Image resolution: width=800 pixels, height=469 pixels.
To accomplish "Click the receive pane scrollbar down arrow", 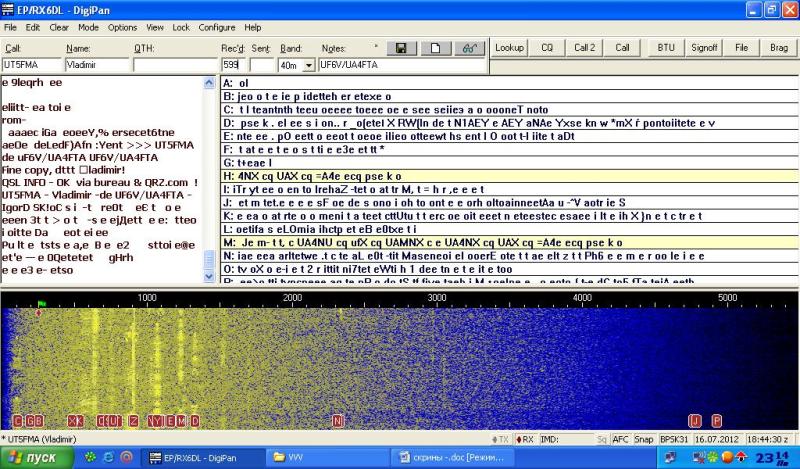I will pos(209,277).
